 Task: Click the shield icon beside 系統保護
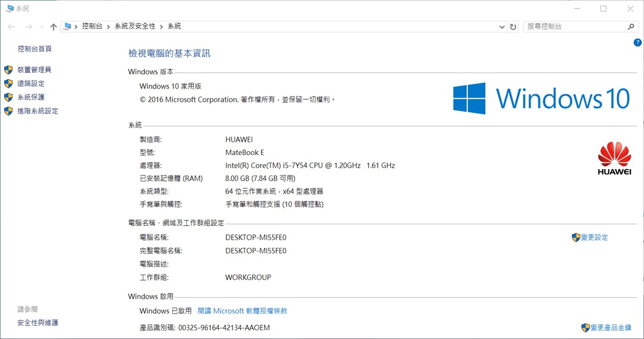click(8, 97)
